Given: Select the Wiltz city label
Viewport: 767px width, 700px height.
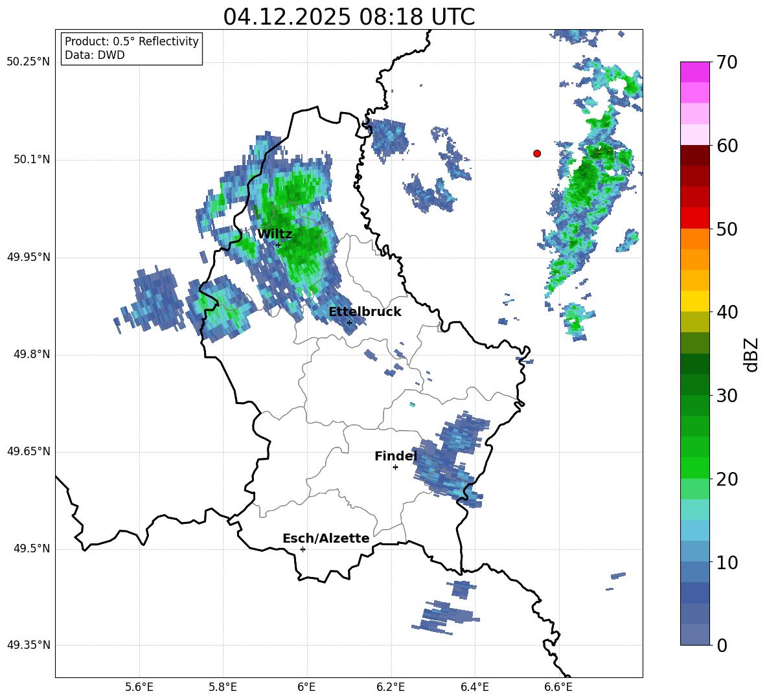Looking at the screenshot, I should [275, 234].
